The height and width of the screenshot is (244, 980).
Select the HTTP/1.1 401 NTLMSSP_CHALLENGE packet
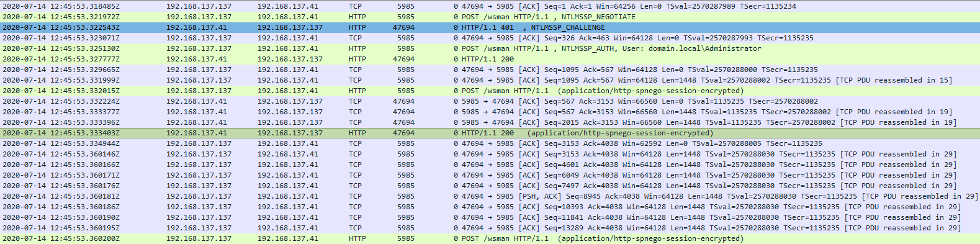(490, 27)
